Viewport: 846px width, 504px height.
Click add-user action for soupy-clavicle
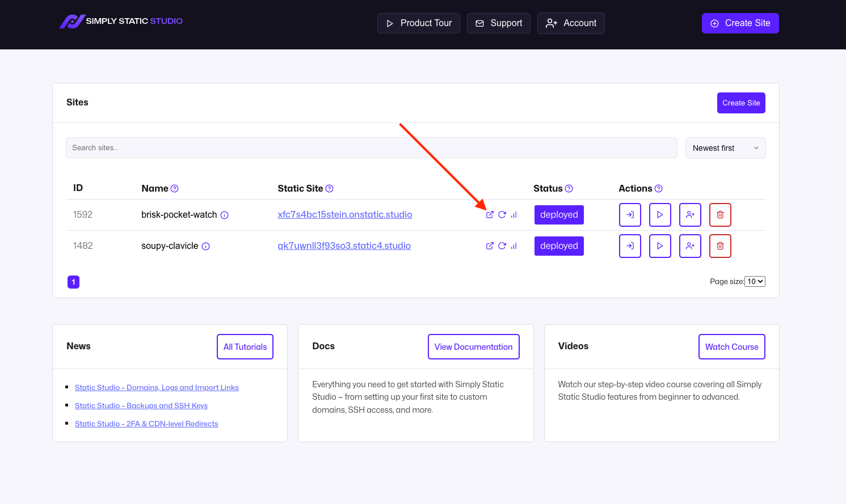[690, 246]
